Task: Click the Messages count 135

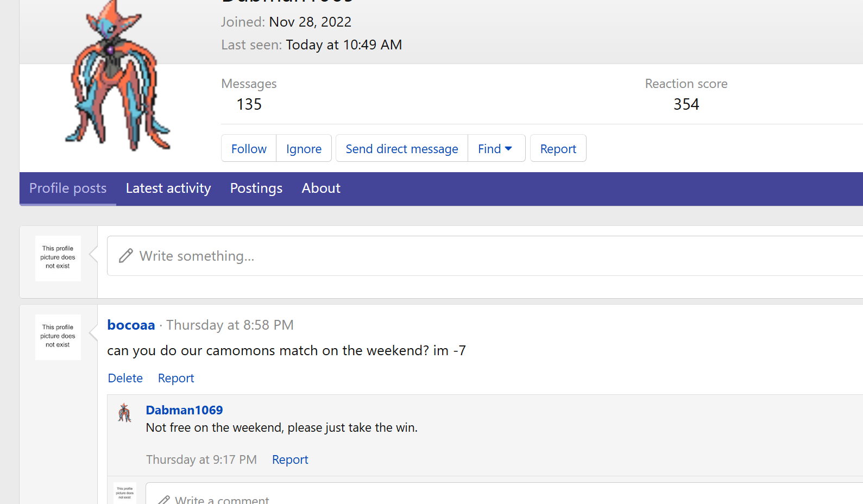Action: coord(249,104)
